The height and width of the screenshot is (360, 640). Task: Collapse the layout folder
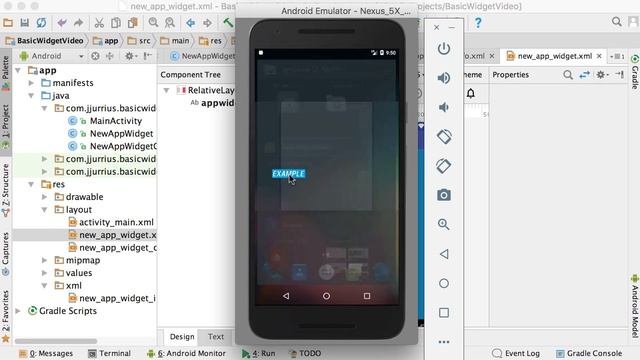[44, 210]
